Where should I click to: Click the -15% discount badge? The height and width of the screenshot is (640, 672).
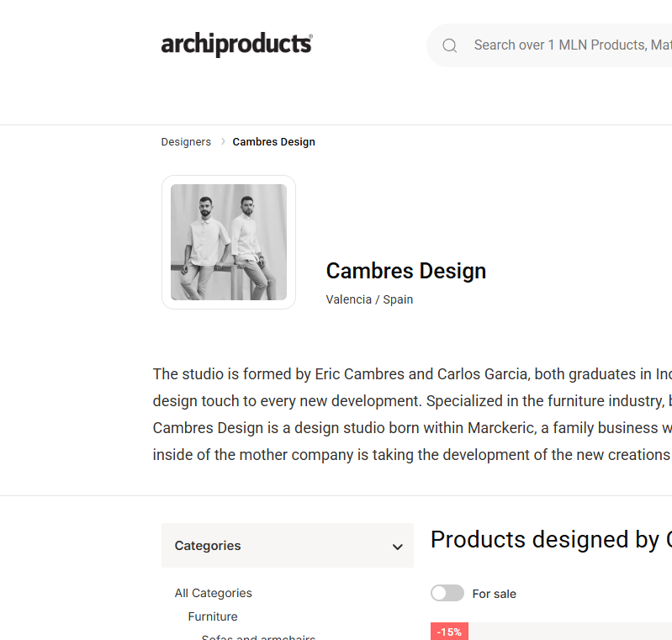tap(450, 632)
